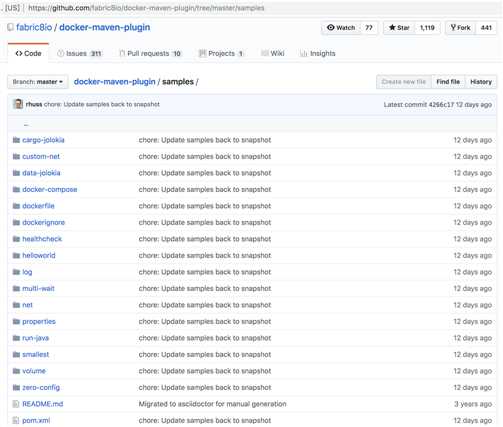Click the custom-net folder icon

click(x=16, y=156)
